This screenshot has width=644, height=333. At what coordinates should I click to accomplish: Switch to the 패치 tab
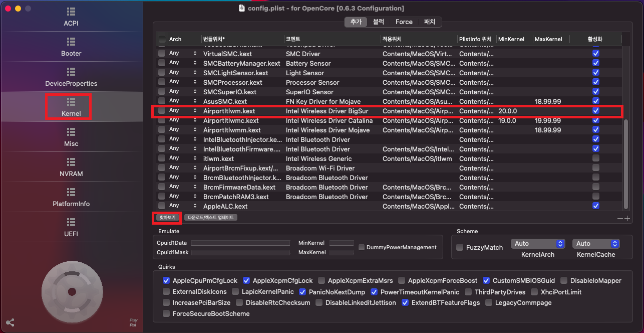coord(430,22)
